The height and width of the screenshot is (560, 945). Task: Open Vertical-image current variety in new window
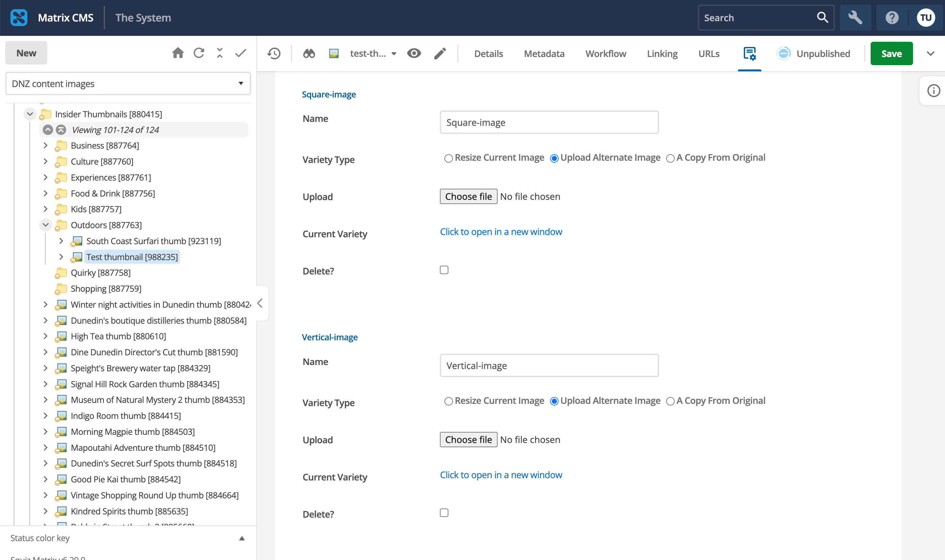click(501, 475)
